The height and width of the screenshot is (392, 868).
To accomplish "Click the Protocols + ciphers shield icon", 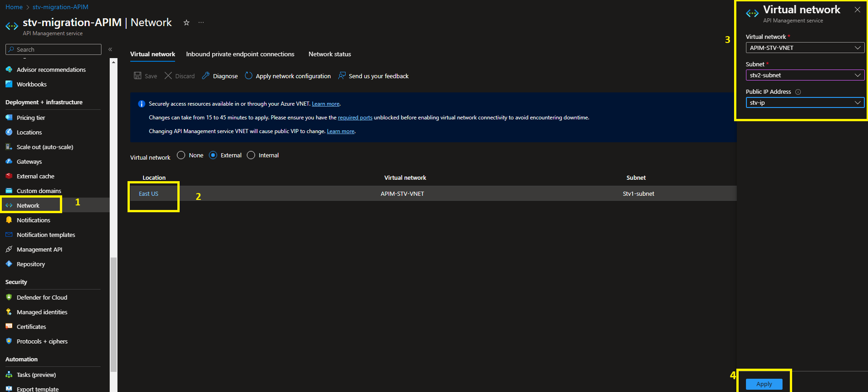I will tap(9, 341).
